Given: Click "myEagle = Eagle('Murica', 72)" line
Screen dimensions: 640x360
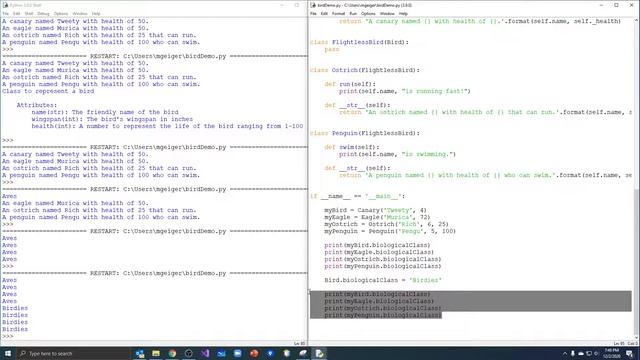Looking at the screenshot, I should point(377,217).
